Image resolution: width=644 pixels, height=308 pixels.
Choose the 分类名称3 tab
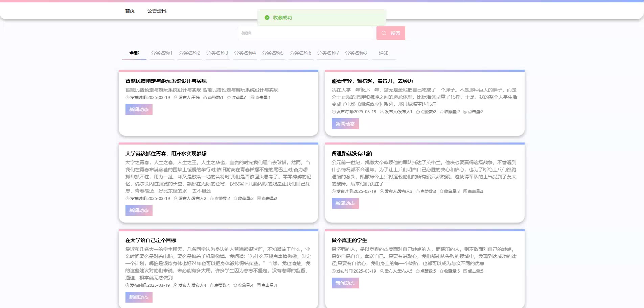pos(217,53)
